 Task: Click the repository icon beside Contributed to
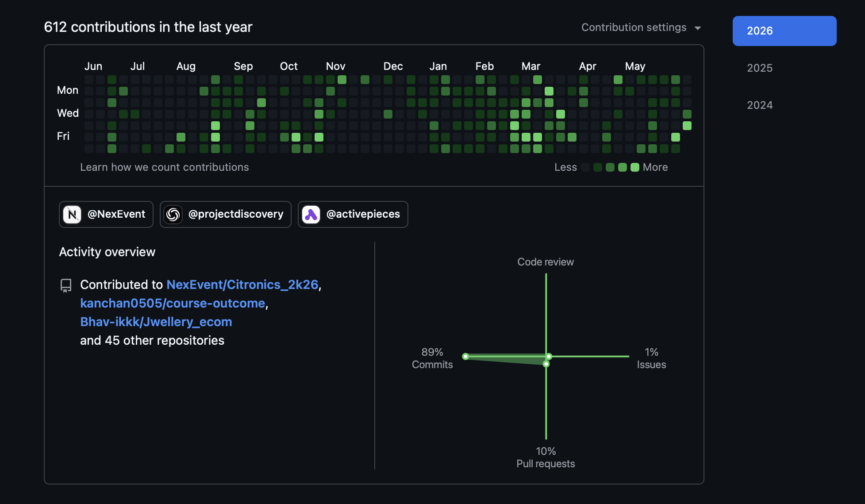coord(66,285)
